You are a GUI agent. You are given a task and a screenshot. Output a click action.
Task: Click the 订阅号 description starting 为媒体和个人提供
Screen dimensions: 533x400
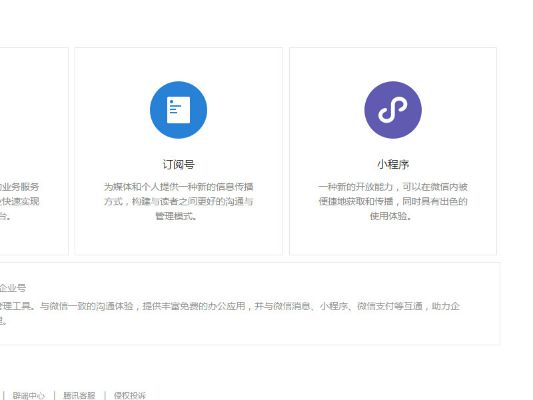(x=178, y=201)
